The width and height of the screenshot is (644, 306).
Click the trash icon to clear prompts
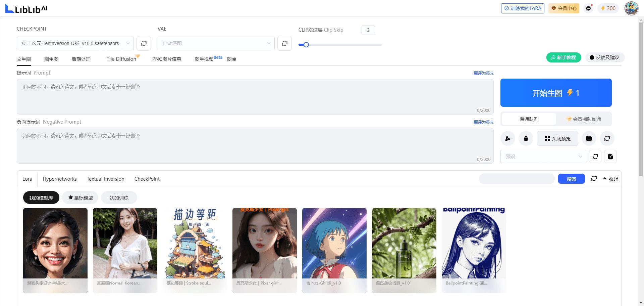(526, 138)
